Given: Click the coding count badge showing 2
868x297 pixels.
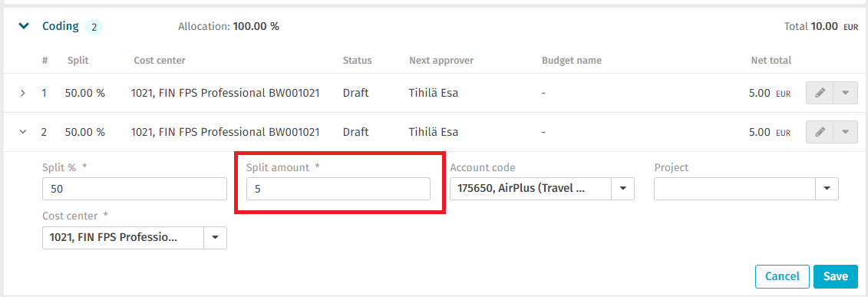Looking at the screenshot, I should pos(94,27).
